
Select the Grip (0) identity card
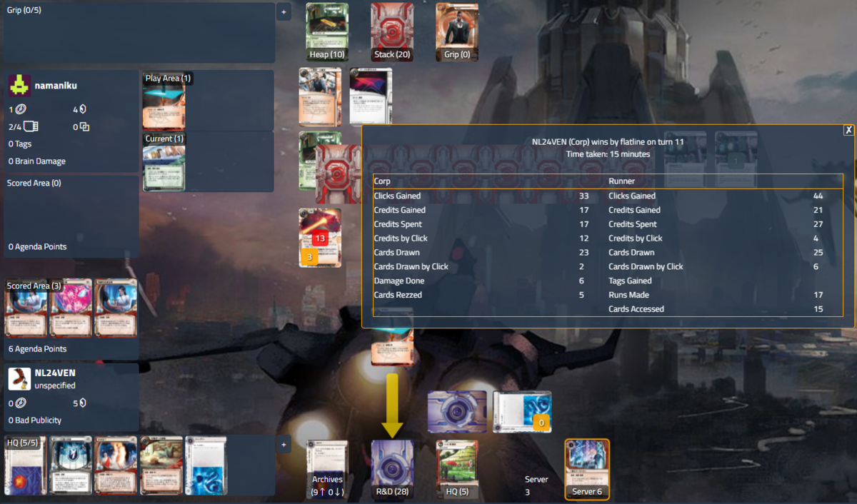[457, 32]
